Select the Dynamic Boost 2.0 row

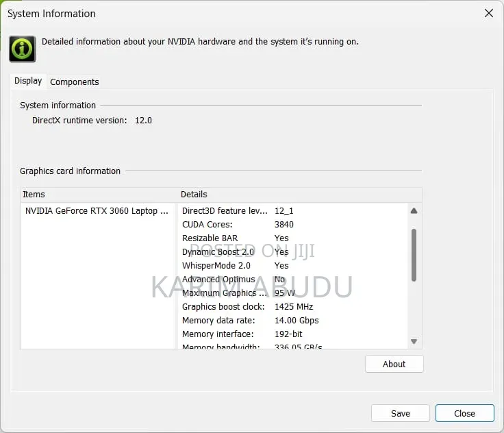point(293,252)
